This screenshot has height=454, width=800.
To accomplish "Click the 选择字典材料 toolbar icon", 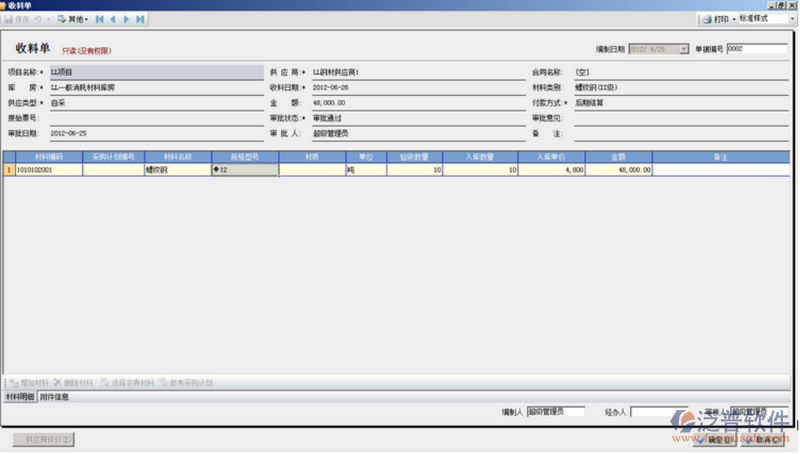I will [104, 383].
